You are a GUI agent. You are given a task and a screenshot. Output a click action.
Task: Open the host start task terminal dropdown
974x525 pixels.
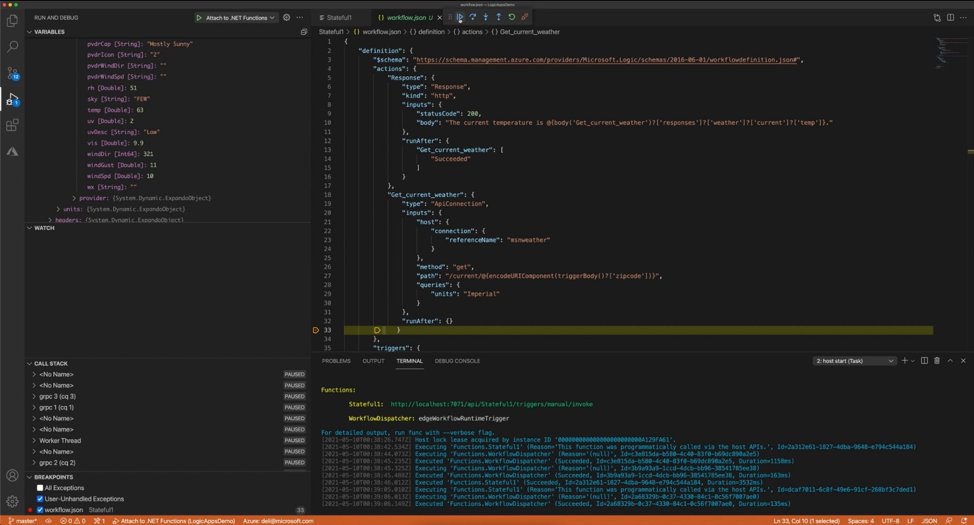855,360
